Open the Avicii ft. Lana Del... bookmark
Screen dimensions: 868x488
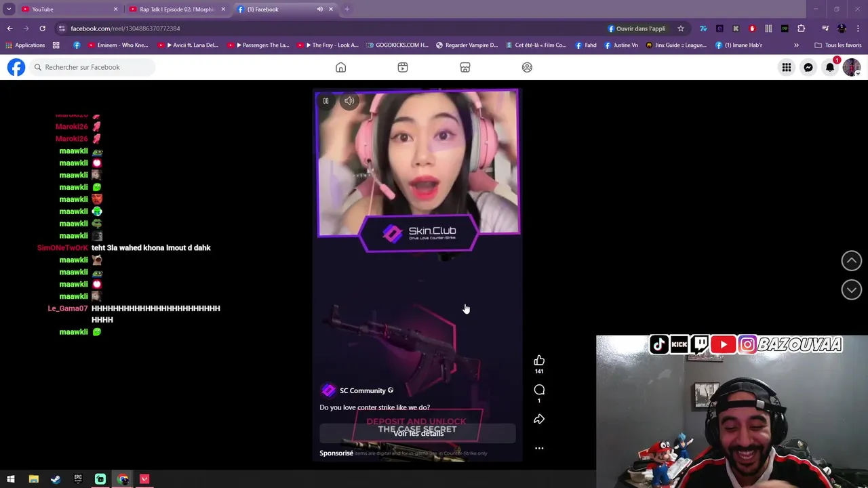pyautogui.click(x=188, y=45)
